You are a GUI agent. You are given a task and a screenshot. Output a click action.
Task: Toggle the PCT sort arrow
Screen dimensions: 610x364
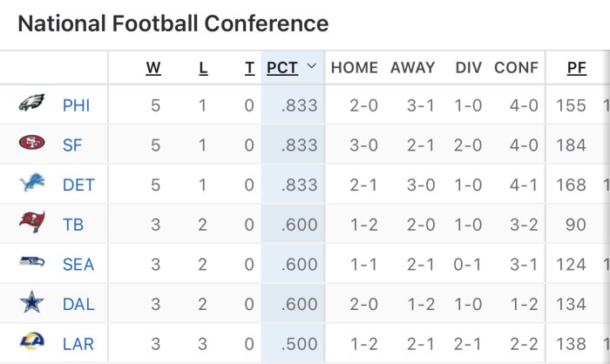pos(311,67)
